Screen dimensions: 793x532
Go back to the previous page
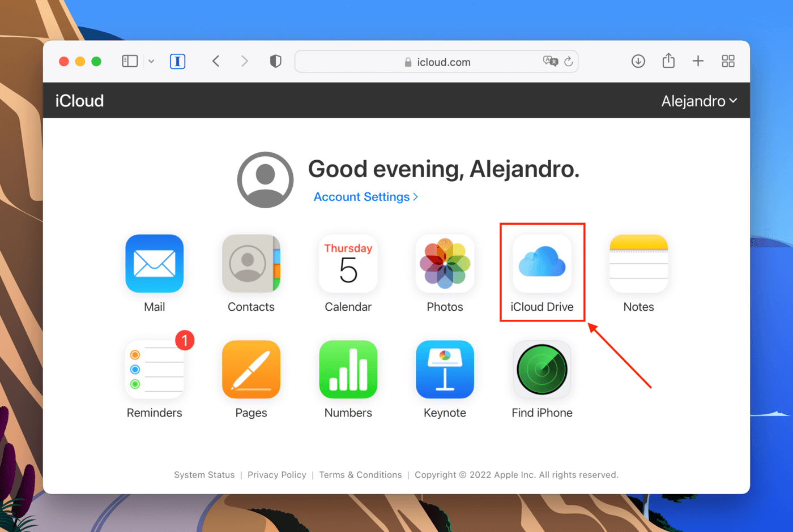pos(216,61)
